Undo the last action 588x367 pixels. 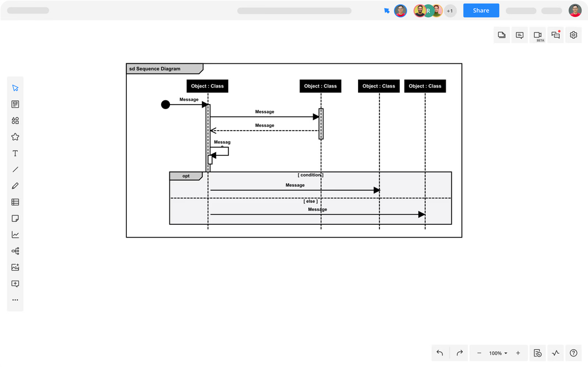click(440, 353)
